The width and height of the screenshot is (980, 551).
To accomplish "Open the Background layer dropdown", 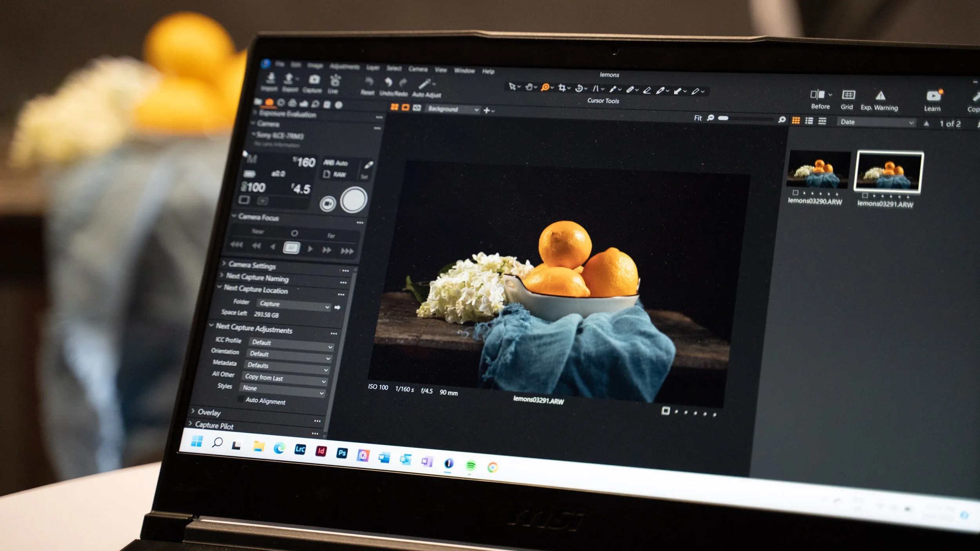I will coord(452,109).
